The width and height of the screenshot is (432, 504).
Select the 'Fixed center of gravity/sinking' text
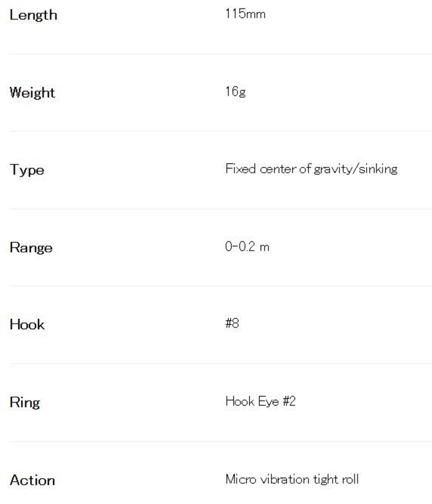(x=311, y=169)
